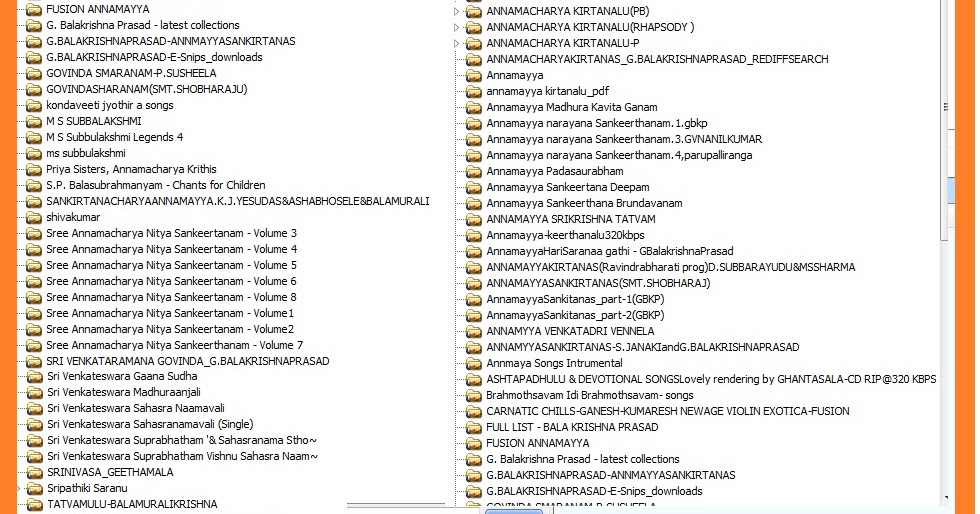
Task: Click Sri Venkateswara Gaana Sudha folder icon
Action: click(x=35, y=377)
